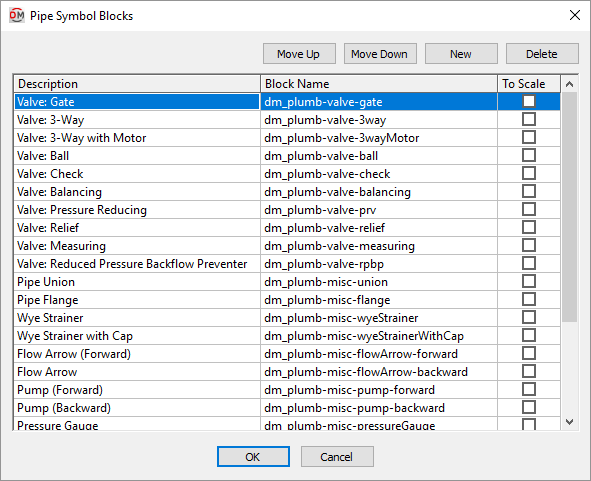This screenshot has width=591, height=481.
Task: Create a New pipe symbol block
Action: tap(461, 54)
